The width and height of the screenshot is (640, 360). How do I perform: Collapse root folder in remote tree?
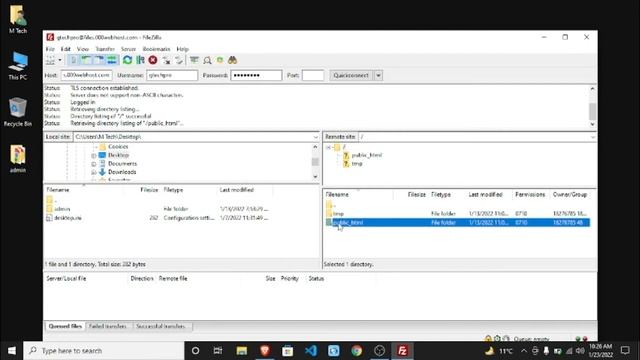(x=328, y=147)
